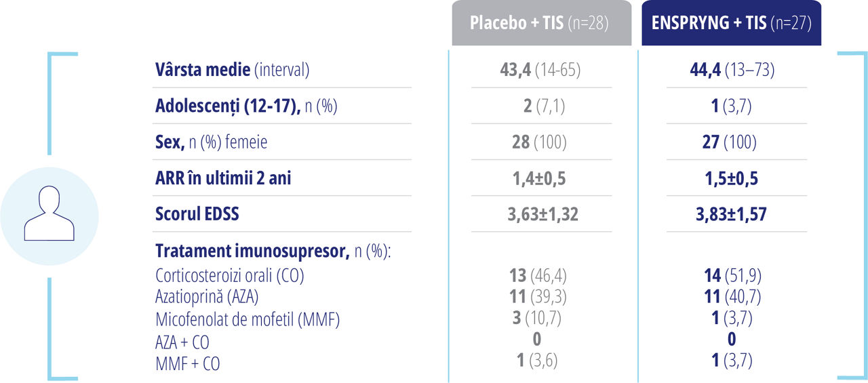Click the Scorul EDSS row label

tap(197, 214)
